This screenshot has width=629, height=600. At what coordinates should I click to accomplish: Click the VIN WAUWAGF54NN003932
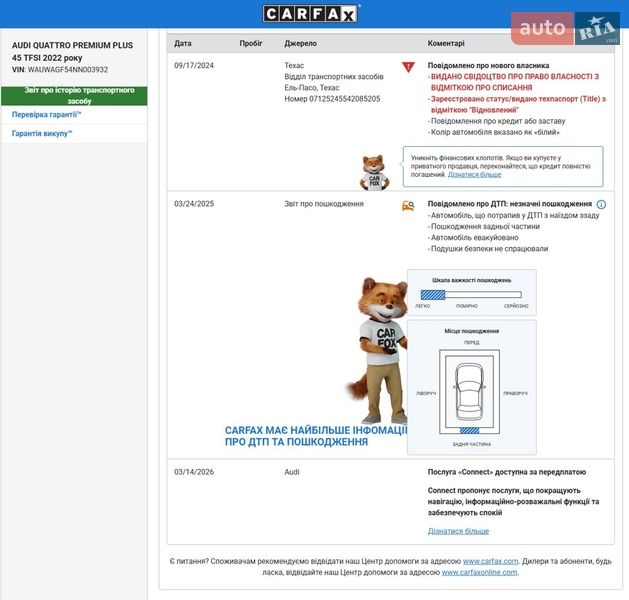click(67, 69)
